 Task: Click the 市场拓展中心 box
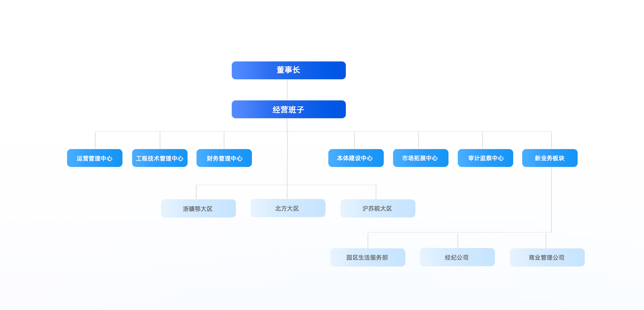coord(421,158)
